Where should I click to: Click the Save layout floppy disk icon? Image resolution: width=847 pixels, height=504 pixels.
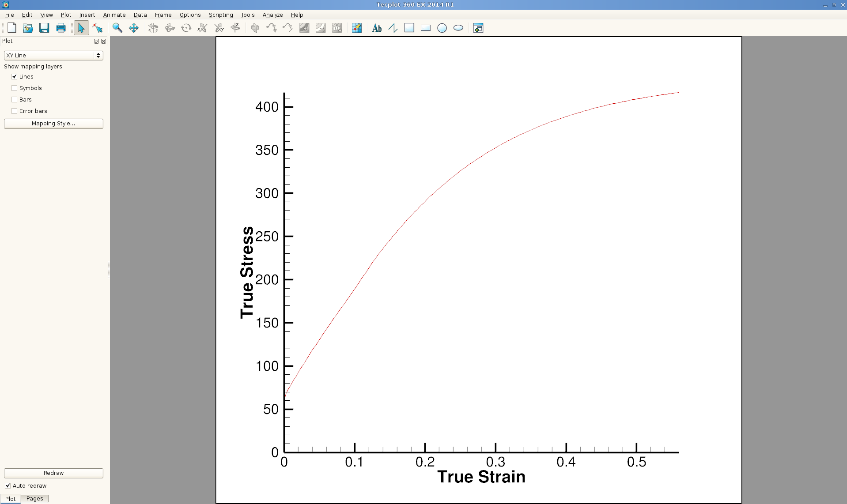point(44,28)
